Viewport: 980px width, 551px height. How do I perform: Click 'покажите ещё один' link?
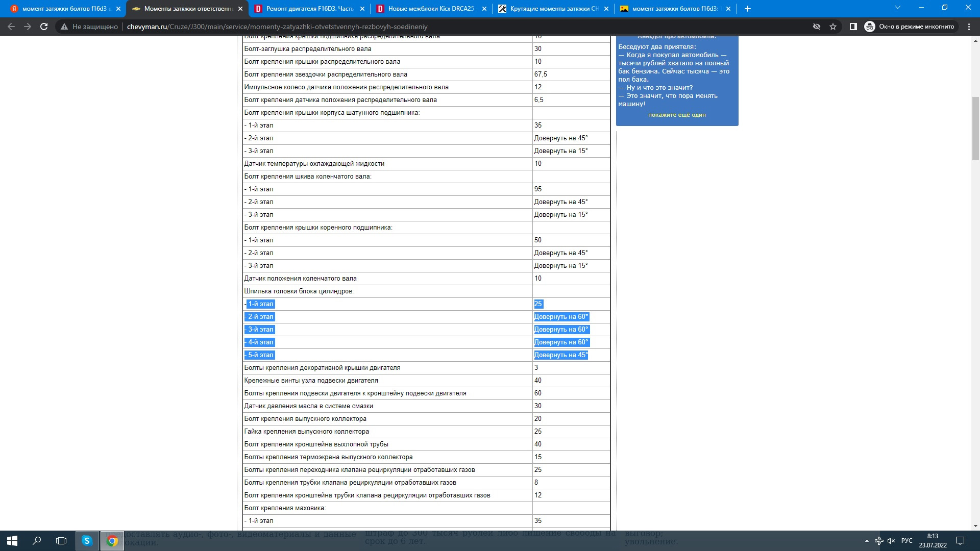point(677,115)
